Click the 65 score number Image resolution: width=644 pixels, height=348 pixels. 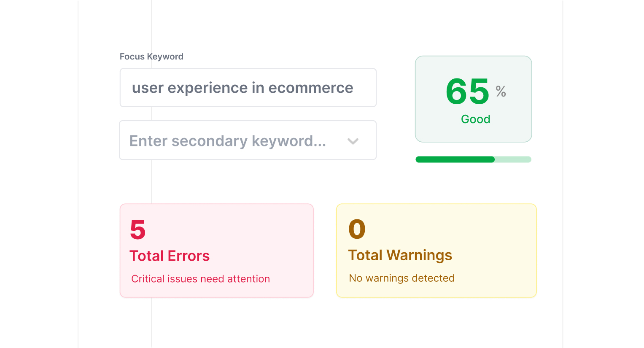pyautogui.click(x=467, y=92)
